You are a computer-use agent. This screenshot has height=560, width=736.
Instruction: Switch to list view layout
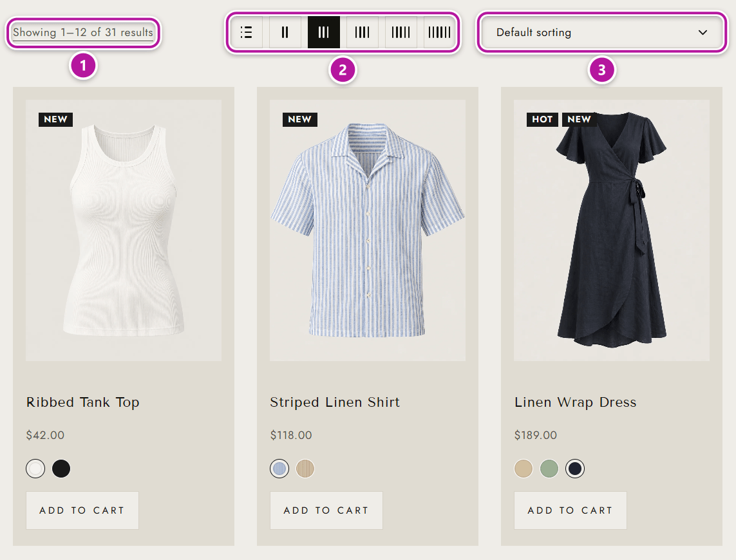point(247,32)
